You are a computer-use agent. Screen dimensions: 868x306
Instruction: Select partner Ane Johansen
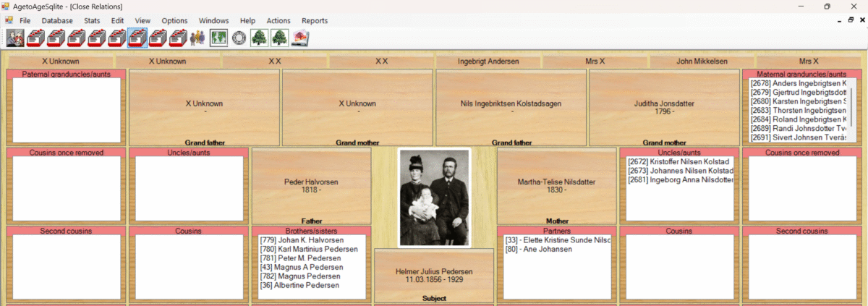[x=538, y=249]
